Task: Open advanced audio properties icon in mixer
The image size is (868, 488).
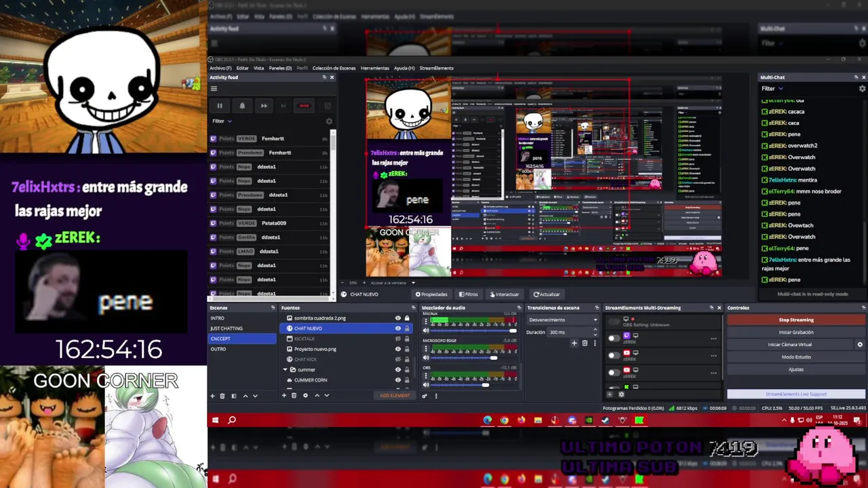Action: pyautogui.click(x=425, y=396)
